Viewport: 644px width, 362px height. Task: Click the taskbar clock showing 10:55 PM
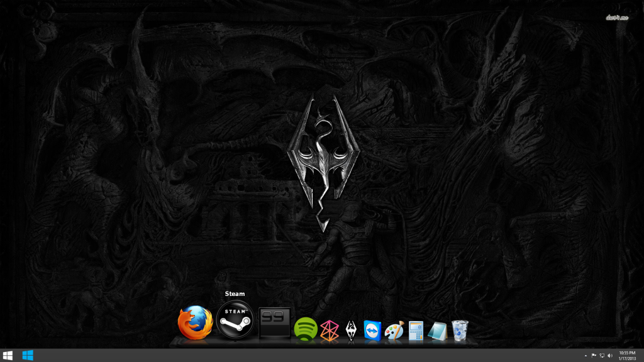627,356
